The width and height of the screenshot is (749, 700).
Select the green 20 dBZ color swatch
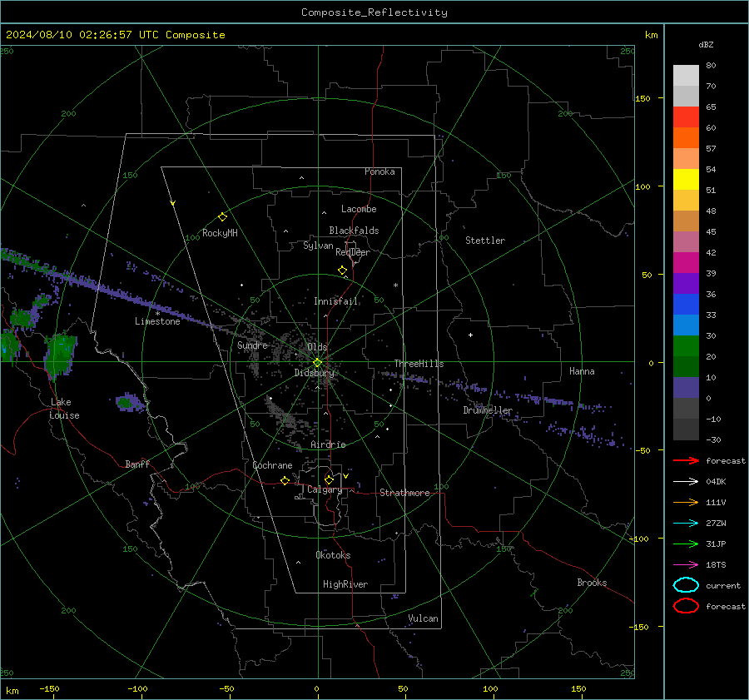tap(686, 346)
